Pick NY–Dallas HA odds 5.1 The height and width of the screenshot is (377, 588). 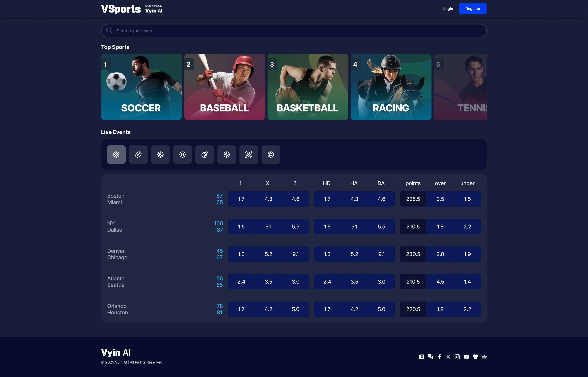(354, 226)
